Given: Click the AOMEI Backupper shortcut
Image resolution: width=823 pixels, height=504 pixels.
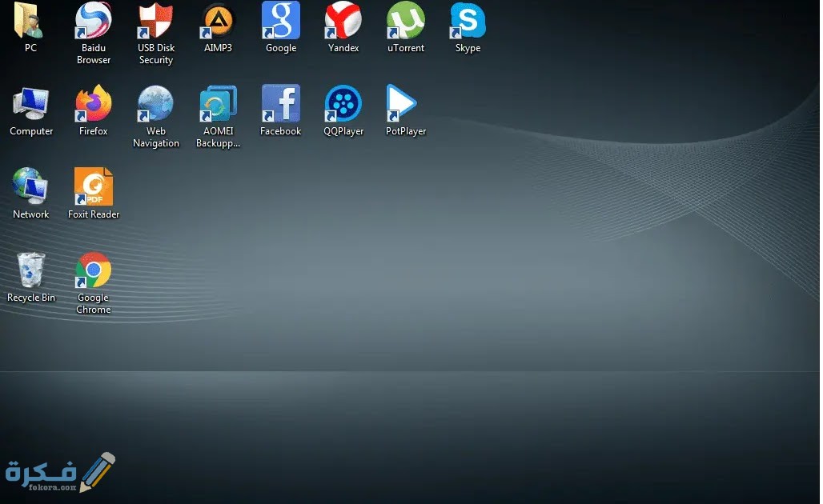Looking at the screenshot, I should (x=218, y=105).
